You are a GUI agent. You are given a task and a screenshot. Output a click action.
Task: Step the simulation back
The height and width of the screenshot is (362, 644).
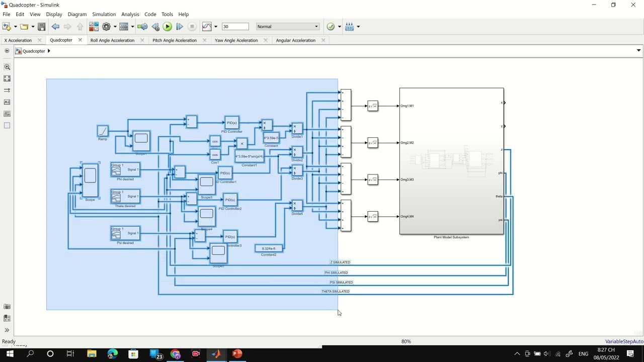pyautogui.click(x=155, y=27)
